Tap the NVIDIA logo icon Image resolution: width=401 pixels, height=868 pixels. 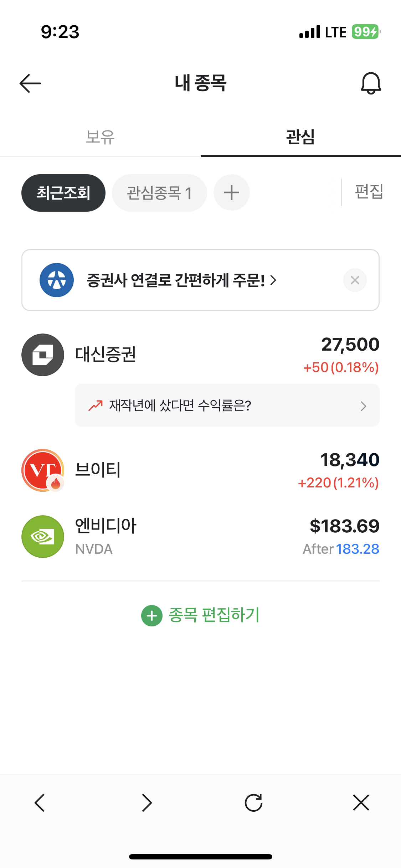point(43,537)
